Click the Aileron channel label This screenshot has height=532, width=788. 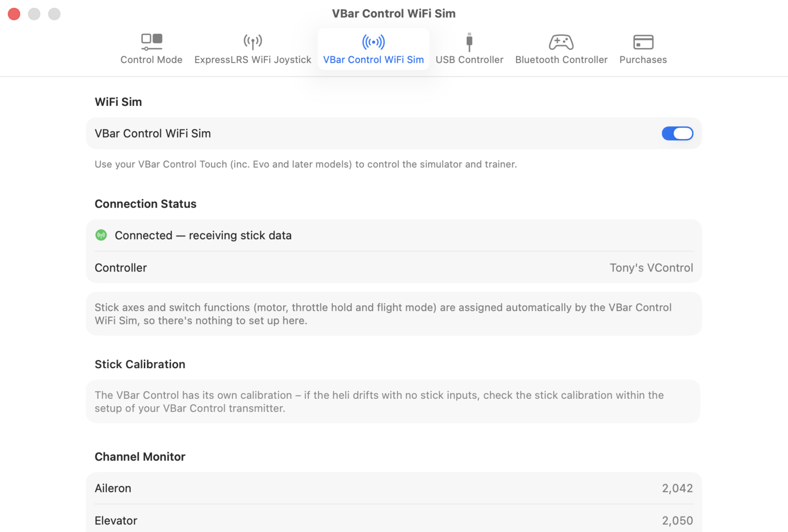click(x=113, y=488)
